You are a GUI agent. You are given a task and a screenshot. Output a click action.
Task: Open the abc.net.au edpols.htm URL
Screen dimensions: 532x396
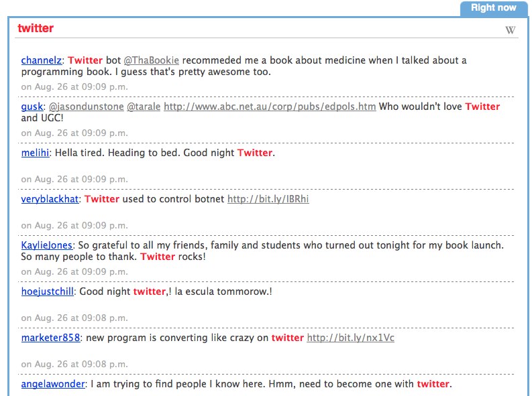(x=270, y=107)
